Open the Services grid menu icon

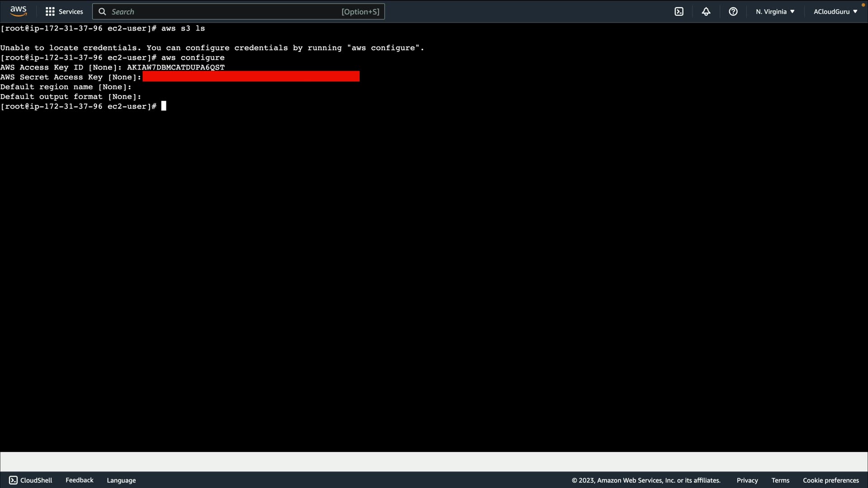tap(50, 12)
